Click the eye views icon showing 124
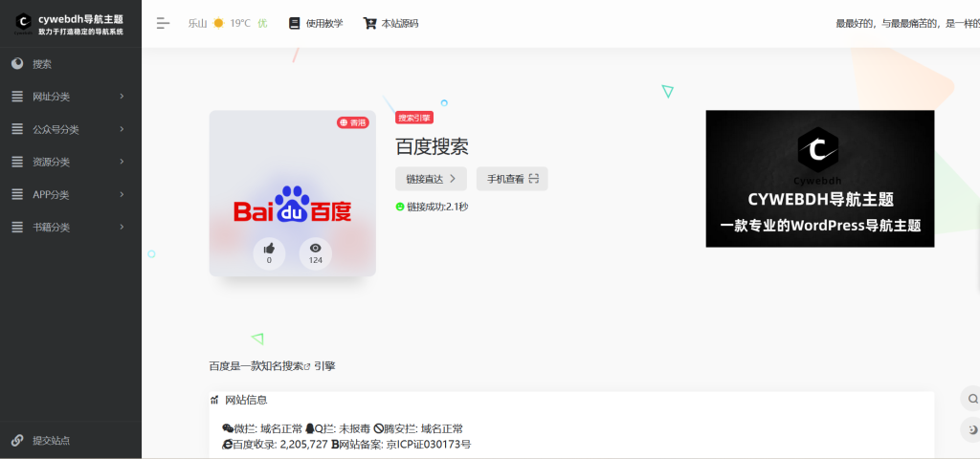Viewport: 980px width, 459px height. [x=316, y=249]
